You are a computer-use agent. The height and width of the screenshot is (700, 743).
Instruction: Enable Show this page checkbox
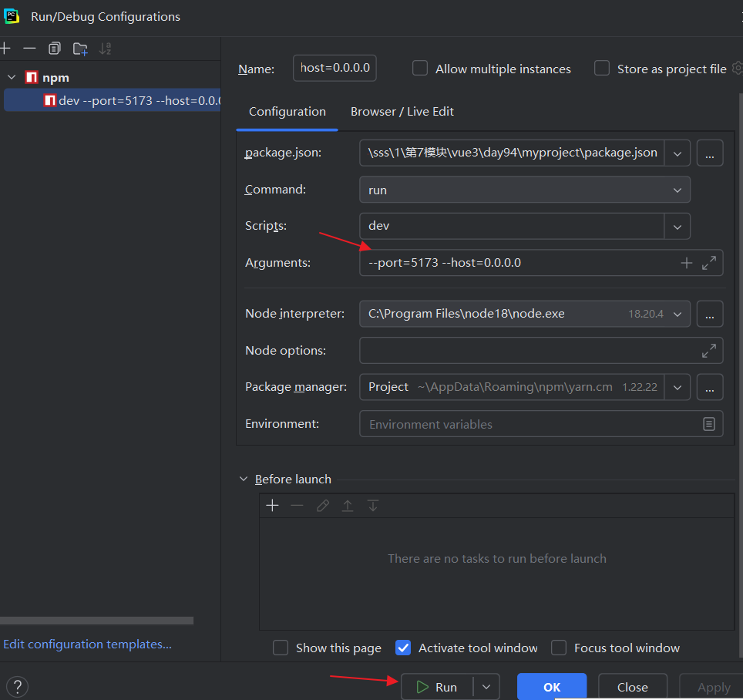281,648
